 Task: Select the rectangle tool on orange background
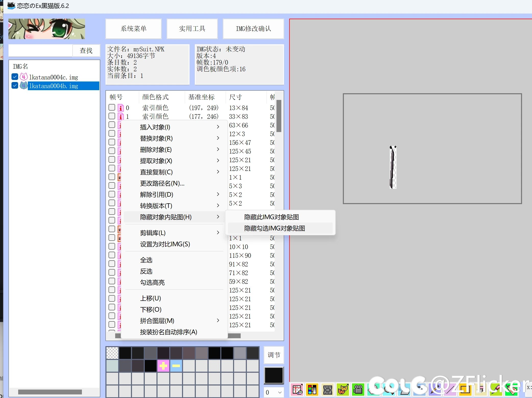(x=465, y=390)
